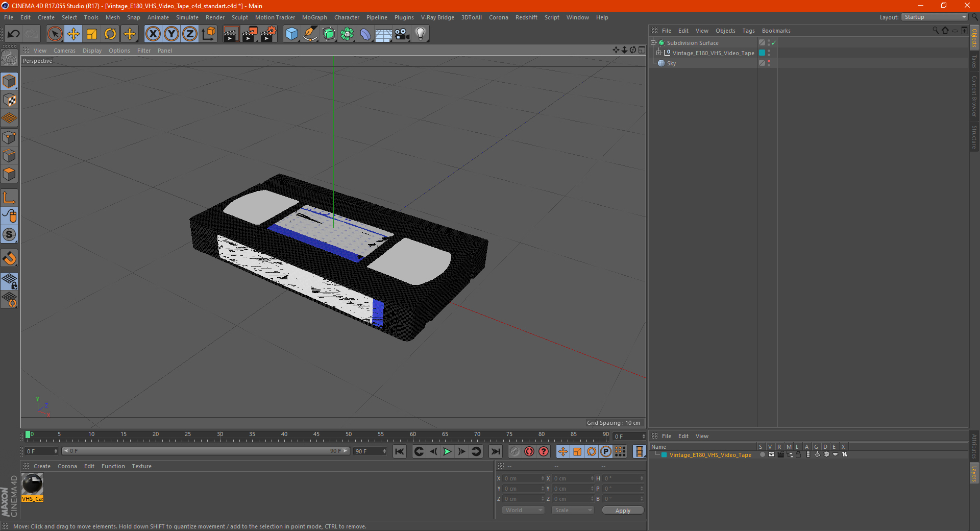Add Floor environment object icon
Screen dimensions: 980x531
pyautogui.click(x=383, y=34)
